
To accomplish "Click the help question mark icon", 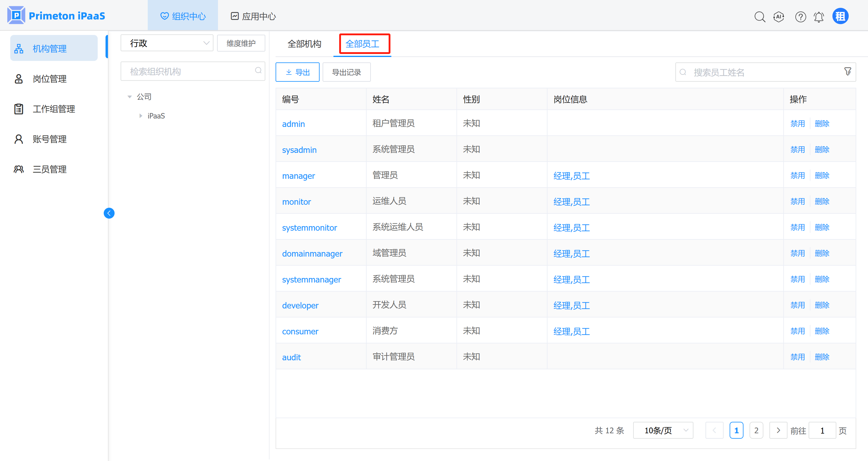I will click(800, 16).
